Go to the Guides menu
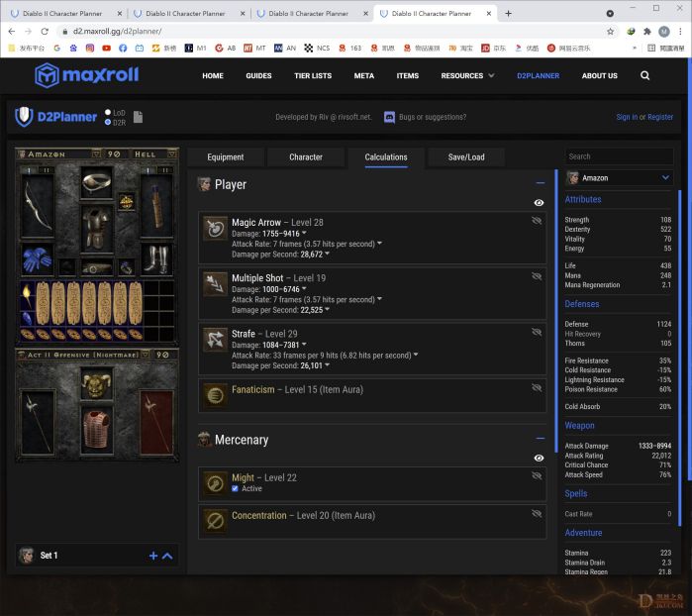This screenshot has width=692, height=616. [258, 75]
